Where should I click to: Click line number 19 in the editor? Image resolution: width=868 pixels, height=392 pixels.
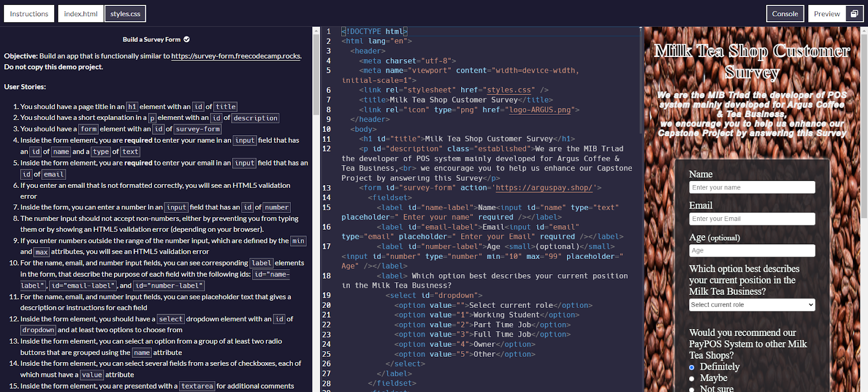327,295
